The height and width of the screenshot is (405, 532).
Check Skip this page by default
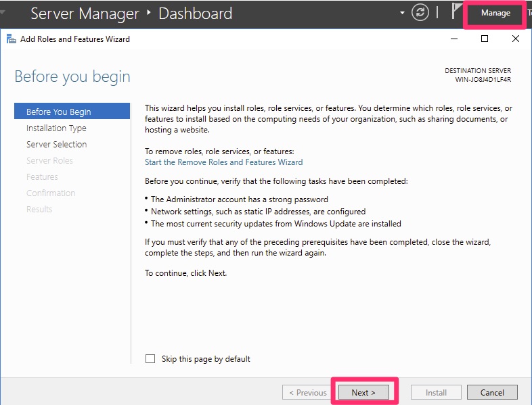tap(150, 358)
